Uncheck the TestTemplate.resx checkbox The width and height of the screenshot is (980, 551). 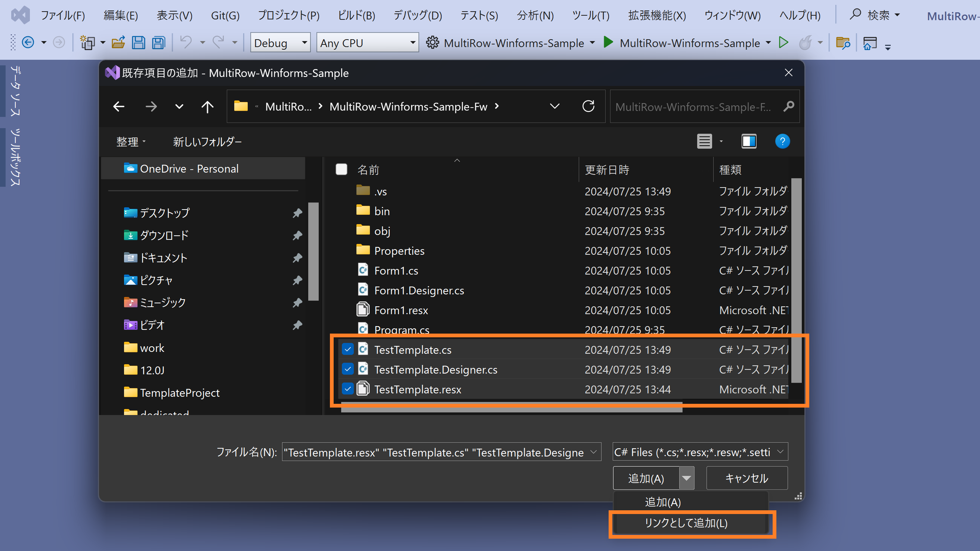pos(348,389)
